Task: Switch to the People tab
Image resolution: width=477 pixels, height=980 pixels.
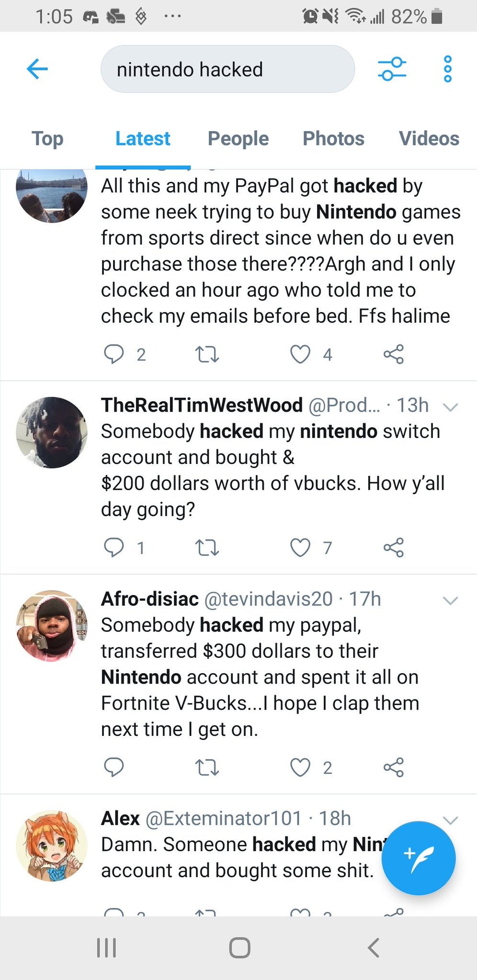Action: (238, 139)
